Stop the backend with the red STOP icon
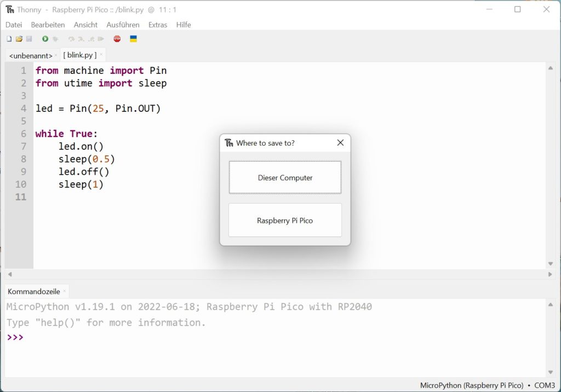The image size is (561, 392). [x=117, y=39]
